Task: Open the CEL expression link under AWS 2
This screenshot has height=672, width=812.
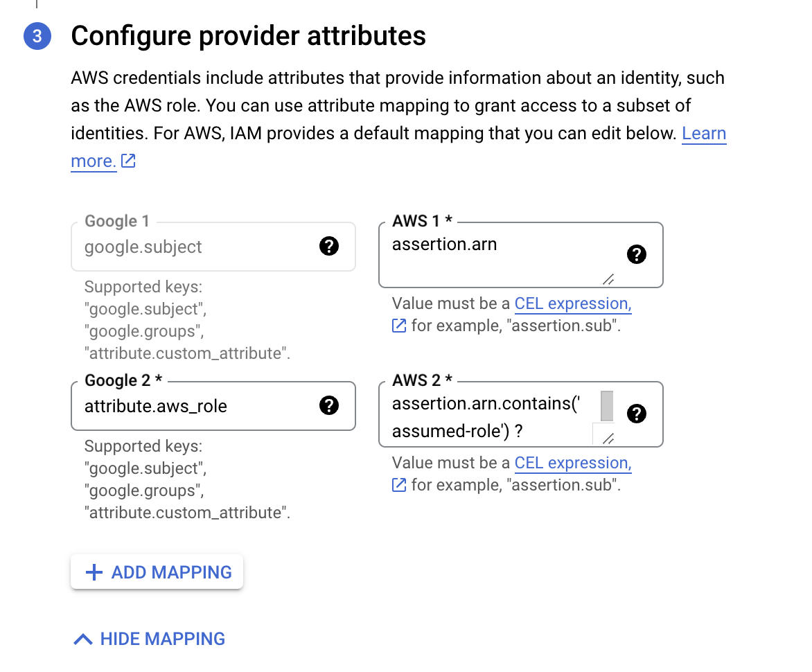Action: [572, 463]
